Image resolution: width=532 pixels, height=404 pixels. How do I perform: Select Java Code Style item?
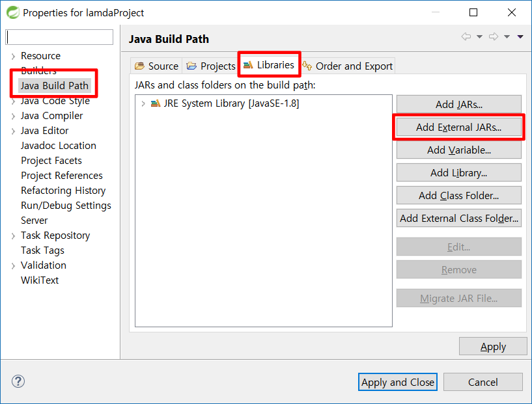click(55, 101)
